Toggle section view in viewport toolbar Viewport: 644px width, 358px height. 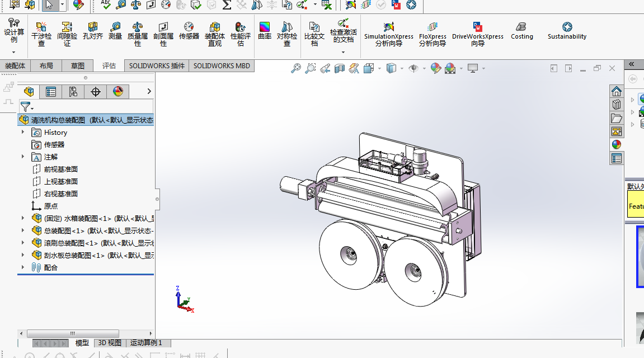(339, 68)
